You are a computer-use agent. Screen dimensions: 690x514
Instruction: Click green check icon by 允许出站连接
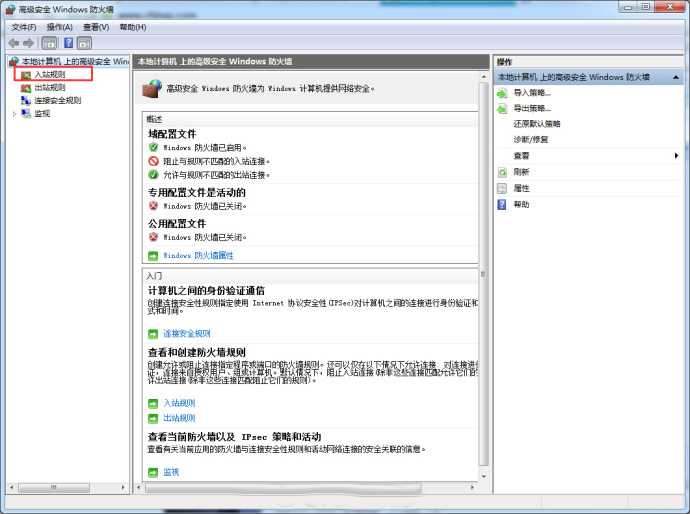[153, 175]
